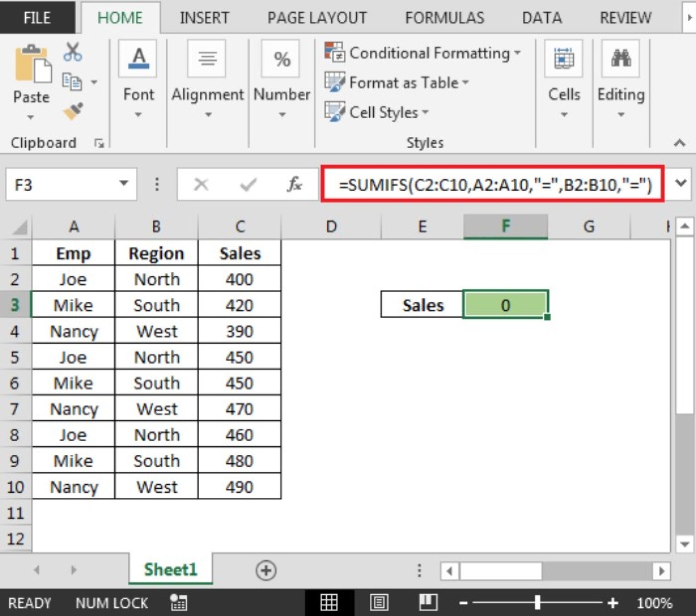This screenshot has width=696, height=616.
Task: Switch to the FORMULAS ribbon tab
Action: 444,18
